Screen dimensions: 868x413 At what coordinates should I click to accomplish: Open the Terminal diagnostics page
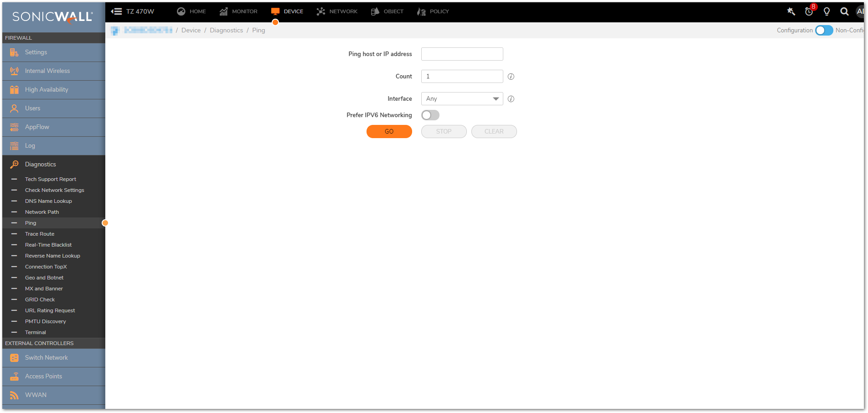(x=36, y=332)
